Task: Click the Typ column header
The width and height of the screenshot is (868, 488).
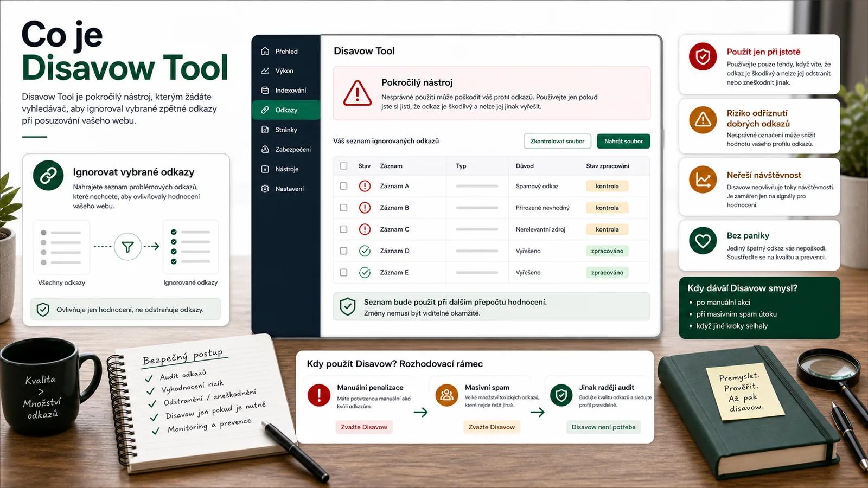Action: [x=461, y=166]
